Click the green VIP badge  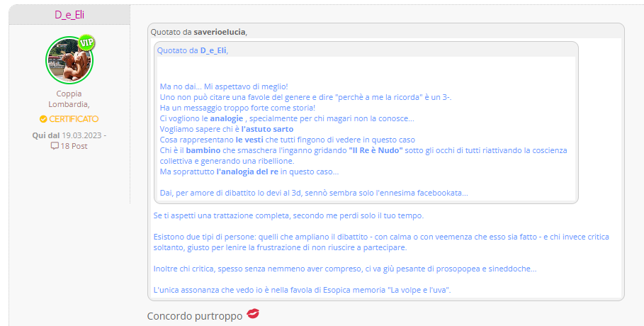[x=86, y=43]
